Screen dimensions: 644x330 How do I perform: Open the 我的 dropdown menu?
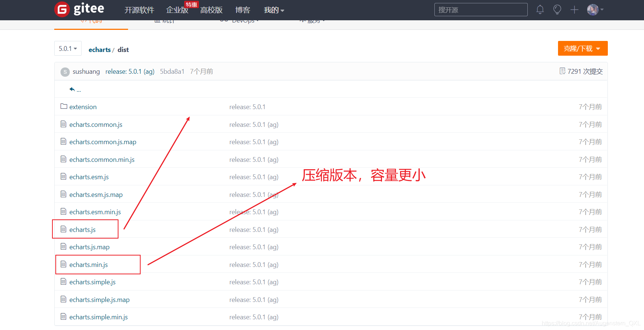click(x=274, y=10)
